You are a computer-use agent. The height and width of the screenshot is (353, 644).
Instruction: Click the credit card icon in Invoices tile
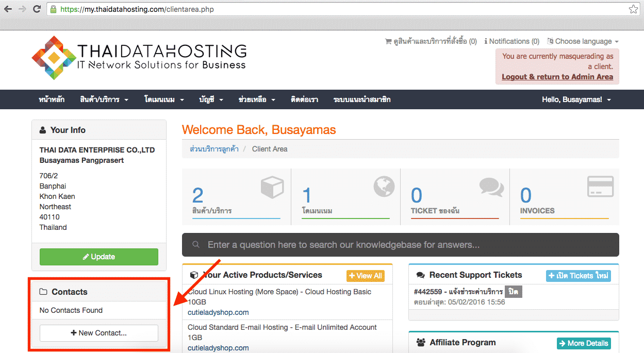pyautogui.click(x=601, y=187)
